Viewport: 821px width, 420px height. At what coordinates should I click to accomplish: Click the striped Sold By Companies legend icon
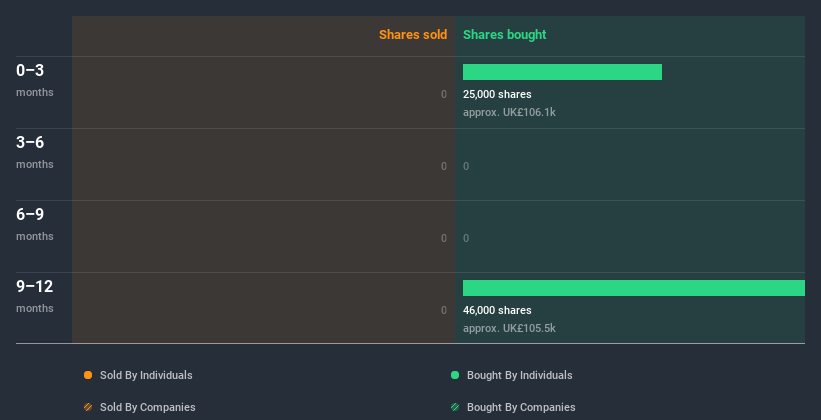(88, 407)
